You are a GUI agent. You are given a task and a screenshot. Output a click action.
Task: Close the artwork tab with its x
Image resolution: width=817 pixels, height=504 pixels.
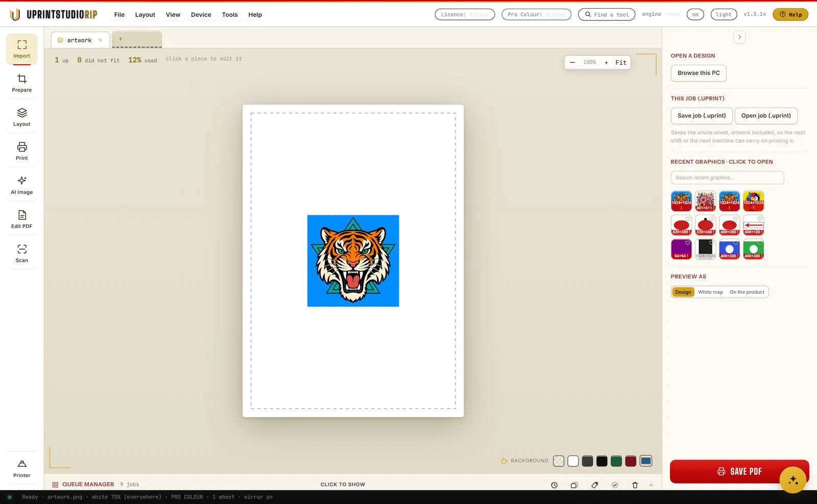coord(101,40)
